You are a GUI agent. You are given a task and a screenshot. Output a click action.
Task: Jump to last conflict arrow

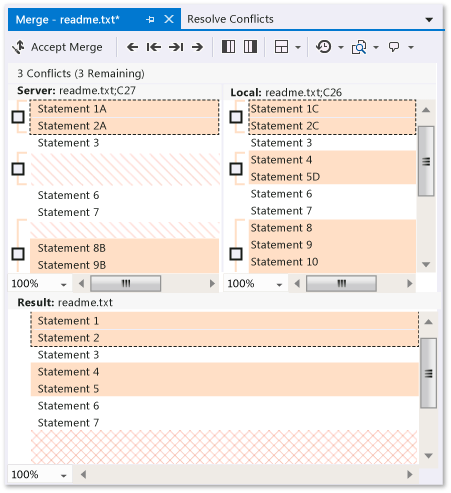pyautogui.click(x=176, y=47)
